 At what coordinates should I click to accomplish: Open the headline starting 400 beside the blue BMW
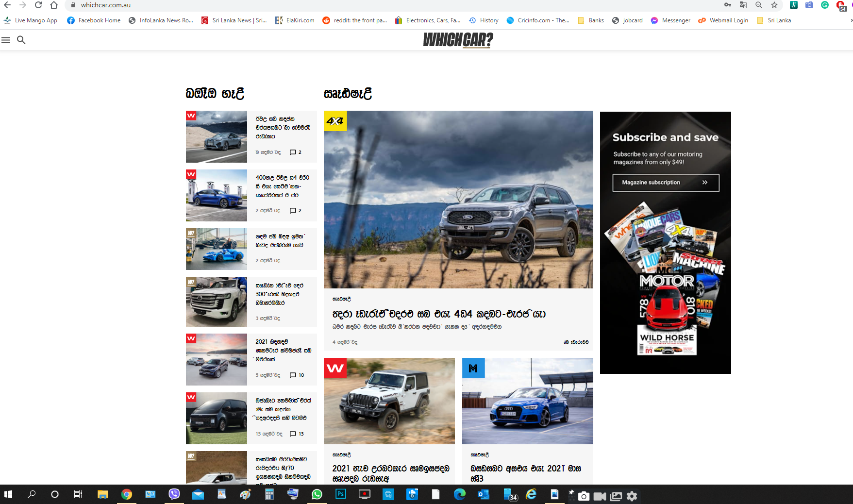click(283, 186)
